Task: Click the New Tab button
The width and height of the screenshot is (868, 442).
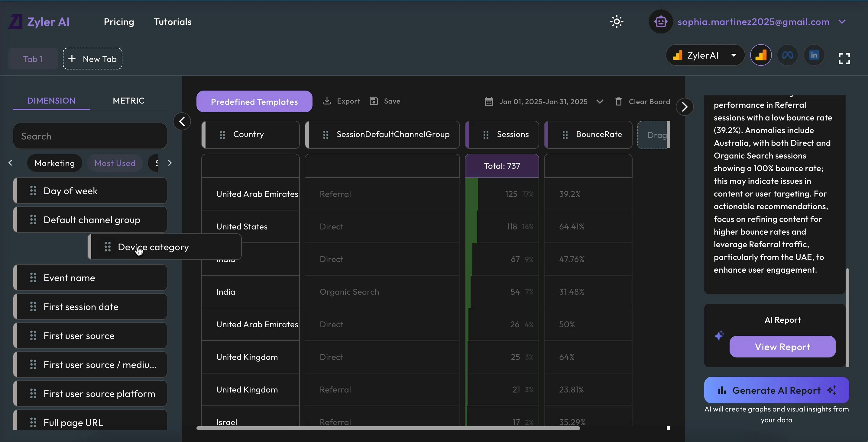Action: click(92, 58)
